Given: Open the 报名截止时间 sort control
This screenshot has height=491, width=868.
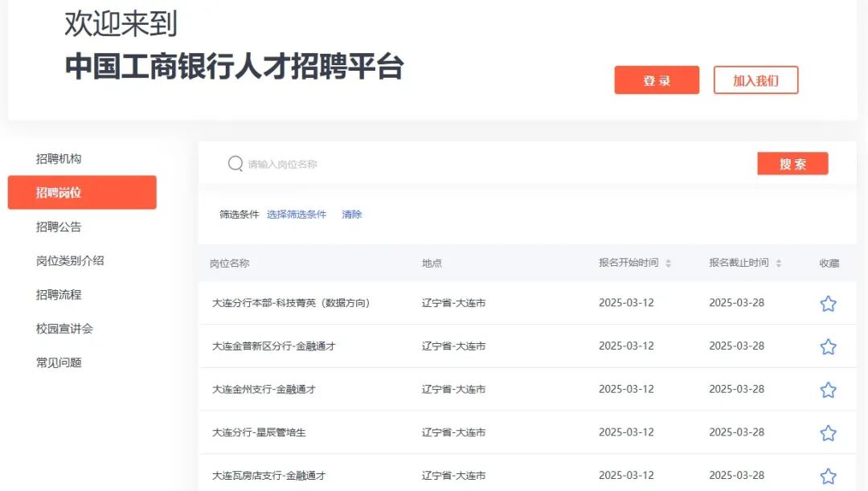Looking at the screenshot, I should click(780, 263).
